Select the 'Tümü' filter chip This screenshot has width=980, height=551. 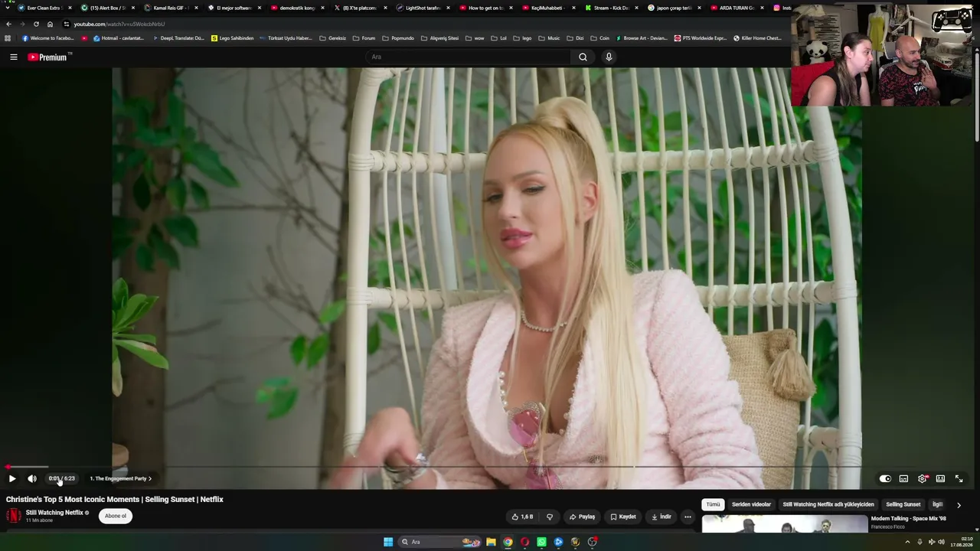[713, 504]
